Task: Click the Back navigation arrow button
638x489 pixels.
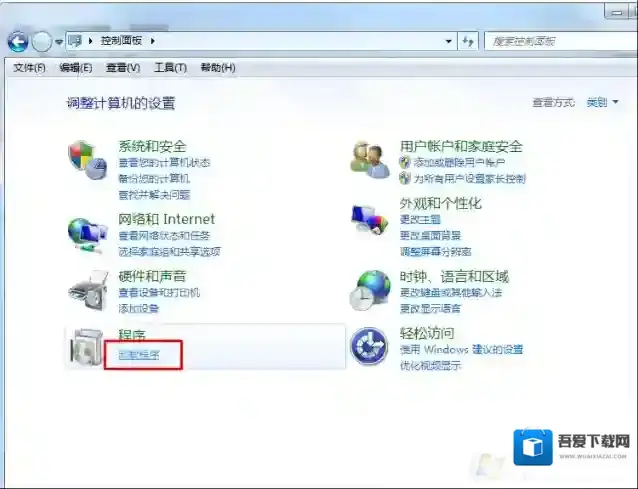Action: (x=18, y=41)
